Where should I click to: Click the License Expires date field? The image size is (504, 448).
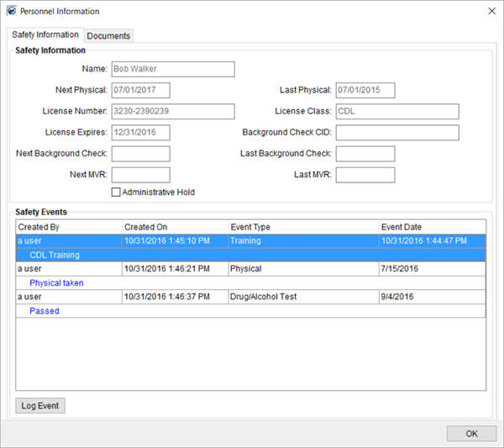(140, 133)
